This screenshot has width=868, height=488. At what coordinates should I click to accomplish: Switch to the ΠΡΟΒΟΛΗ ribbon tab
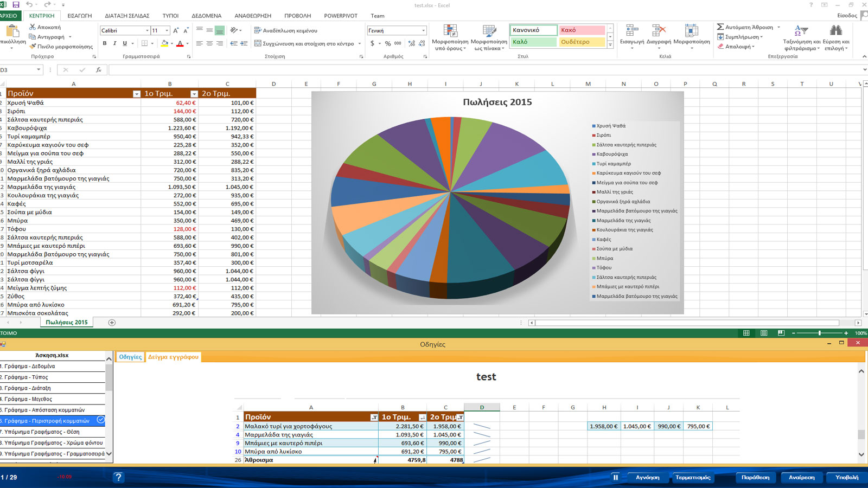click(298, 16)
